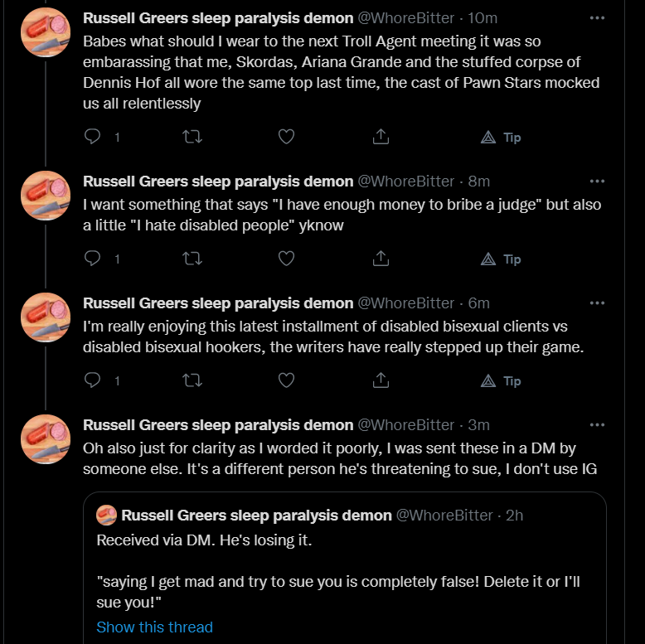Screen dimensions: 645x644
Task: Open more options on the 6m tweet
Action: (597, 303)
